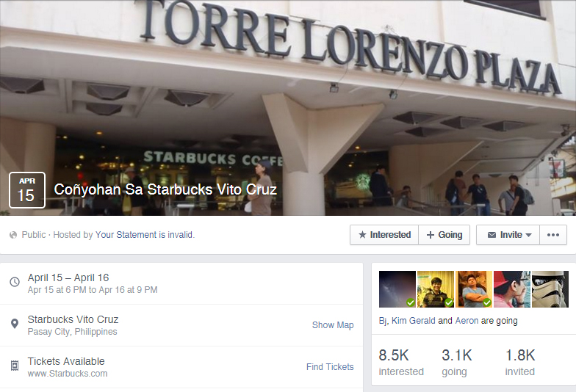Open the www.Starbucks.com ticket URL
The width and height of the screenshot is (576, 392).
68,374
